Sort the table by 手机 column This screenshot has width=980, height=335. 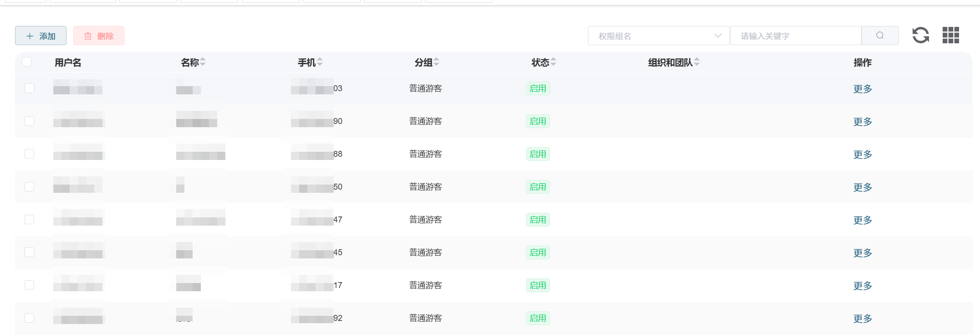[320, 62]
